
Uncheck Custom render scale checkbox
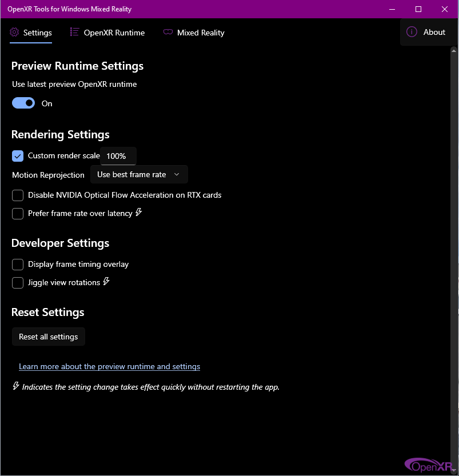(x=18, y=156)
